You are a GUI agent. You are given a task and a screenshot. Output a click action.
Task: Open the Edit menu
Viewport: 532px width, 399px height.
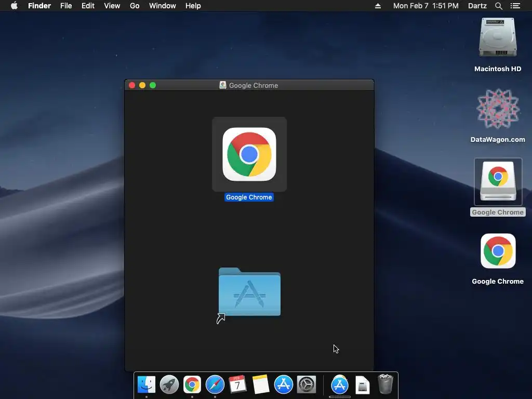click(x=88, y=6)
